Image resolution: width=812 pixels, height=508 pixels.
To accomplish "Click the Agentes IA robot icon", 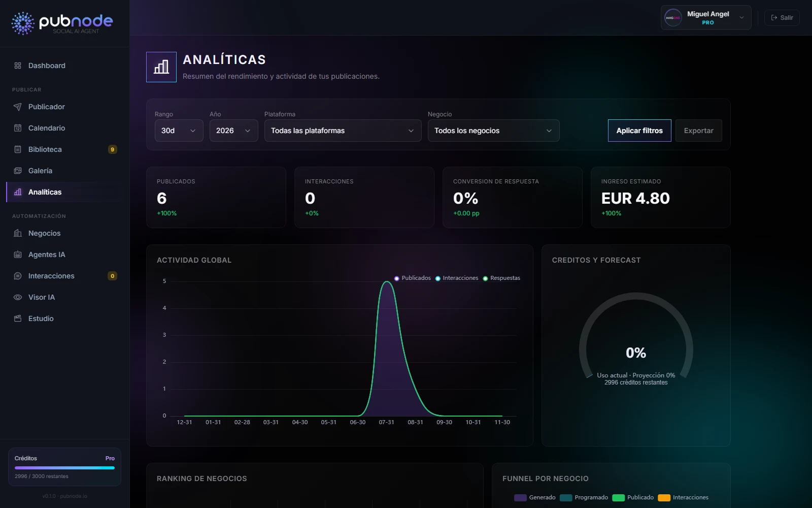I will click(18, 255).
